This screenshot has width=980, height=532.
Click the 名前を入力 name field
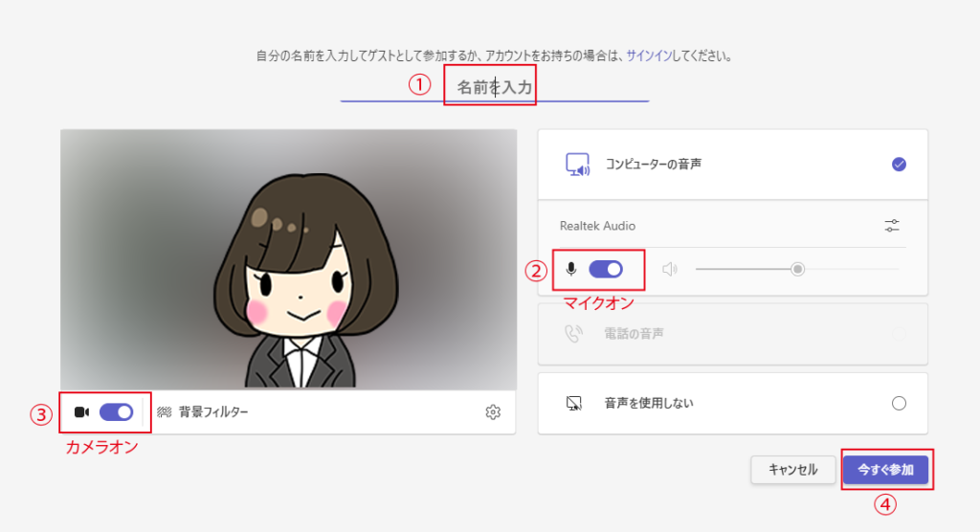coord(494,87)
